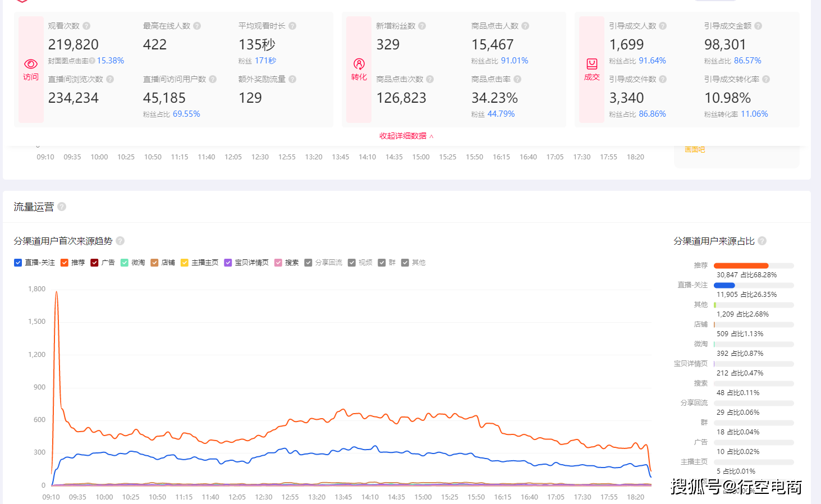Uncheck the 直播-关注 series checkbox
Viewport: 821px width, 504px height.
[18, 263]
